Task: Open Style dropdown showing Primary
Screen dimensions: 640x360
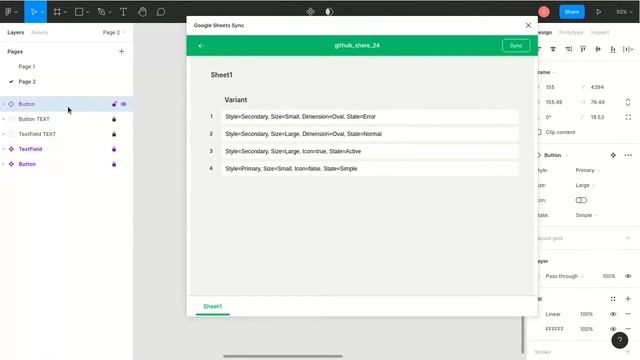Action: tap(587, 170)
